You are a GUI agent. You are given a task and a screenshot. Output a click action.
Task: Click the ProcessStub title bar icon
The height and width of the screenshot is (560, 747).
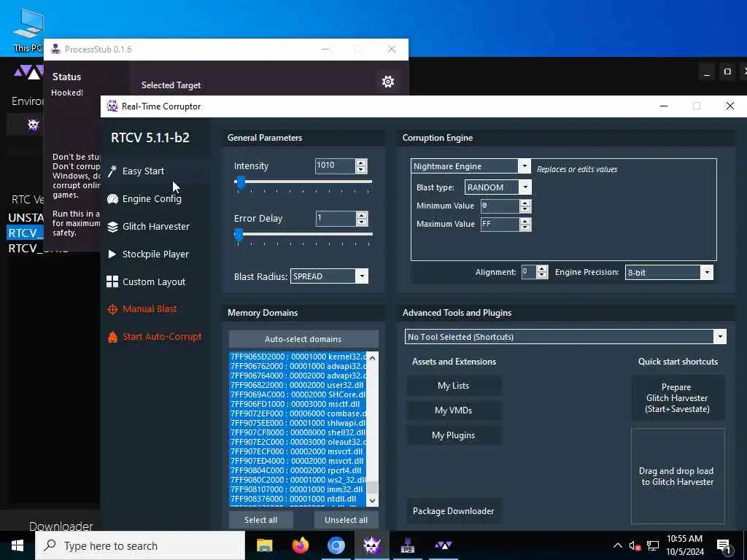[x=55, y=49]
